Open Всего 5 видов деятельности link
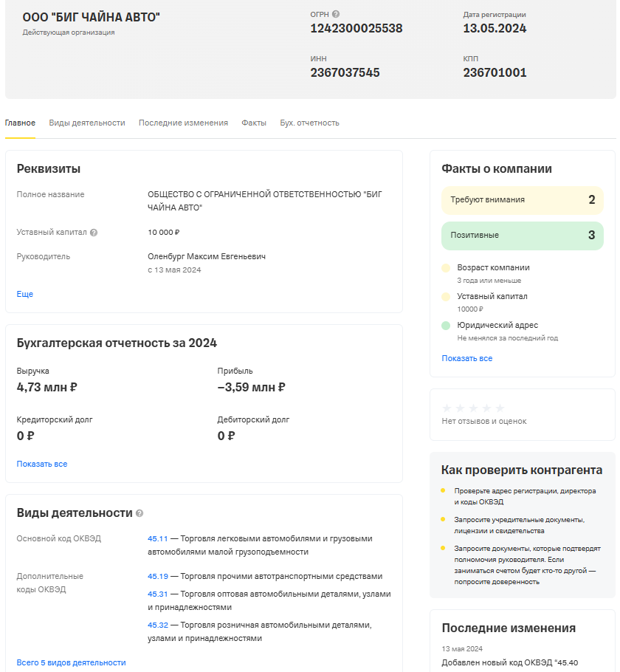 (x=71, y=662)
